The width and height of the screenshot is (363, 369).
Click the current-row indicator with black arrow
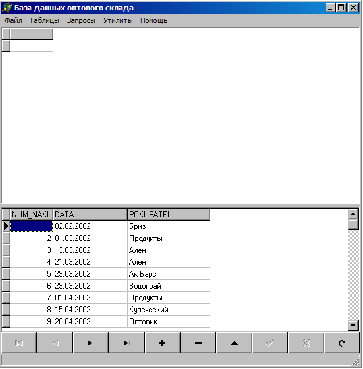6,226
